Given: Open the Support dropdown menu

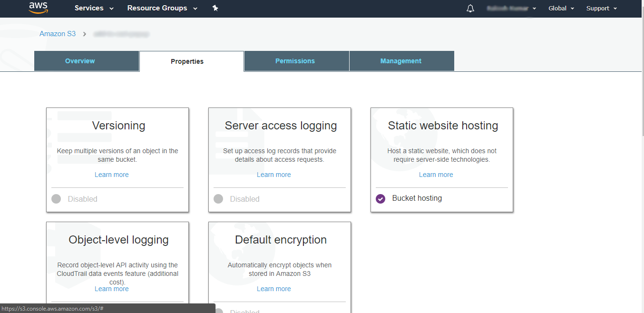Looking at the screenshot, I should point(601,9).
